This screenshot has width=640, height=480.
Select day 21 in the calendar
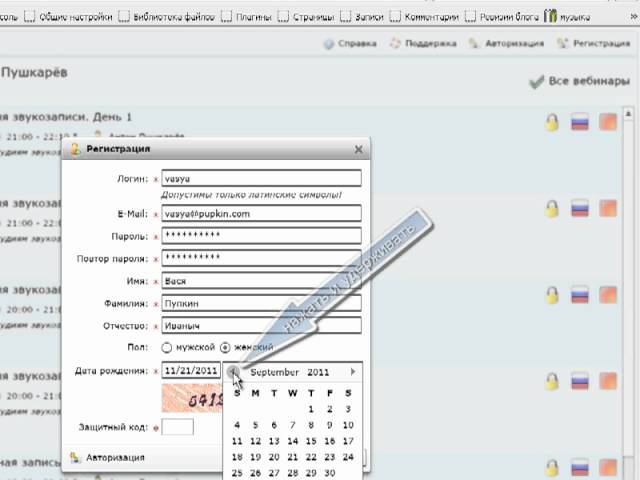click(x=293, y=457)
